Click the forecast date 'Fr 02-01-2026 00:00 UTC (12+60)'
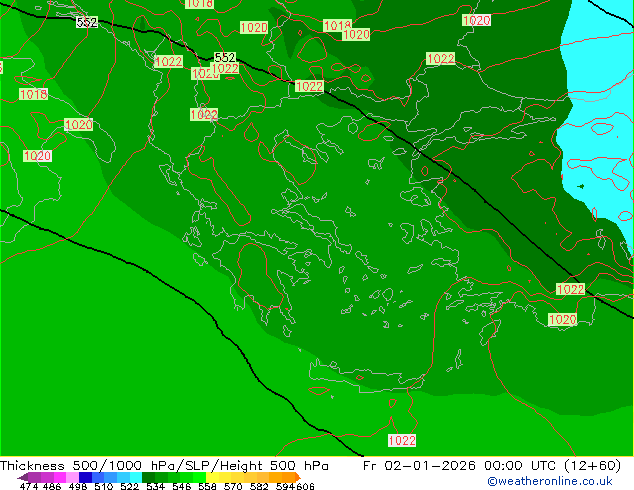The height and width of the screenshot is (490, 634). (x=492, y=466)
